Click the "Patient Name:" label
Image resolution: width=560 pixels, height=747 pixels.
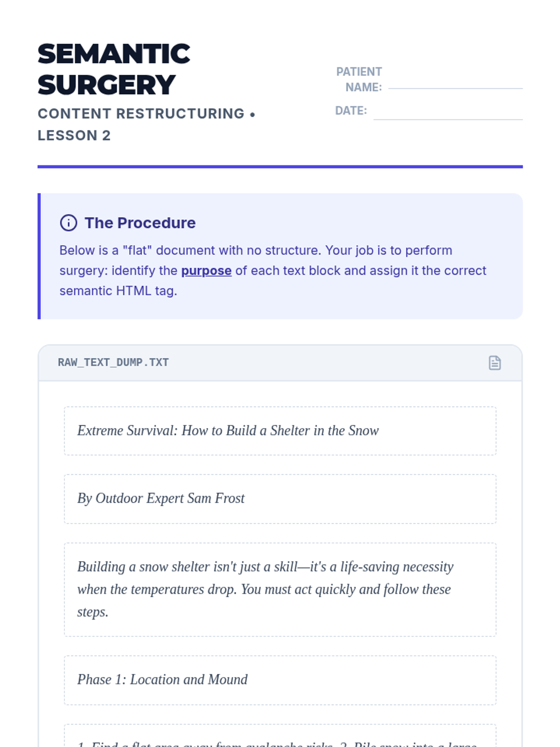359,79
